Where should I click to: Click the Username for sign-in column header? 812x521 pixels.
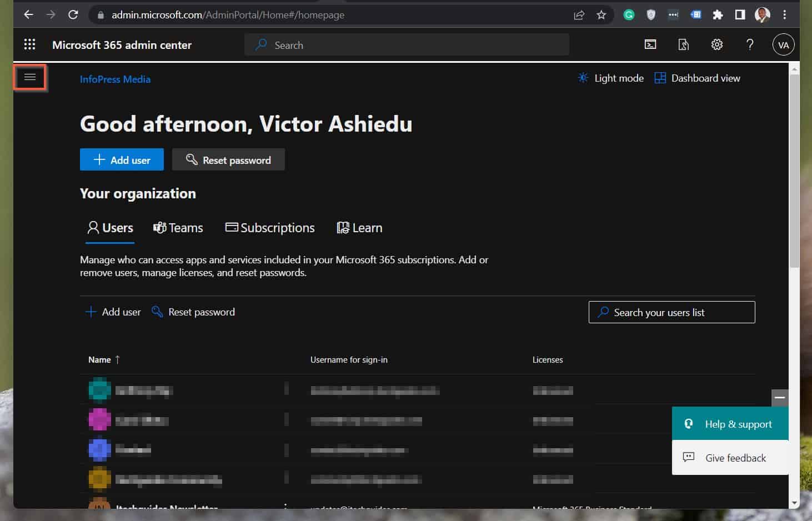pos(349,359)
